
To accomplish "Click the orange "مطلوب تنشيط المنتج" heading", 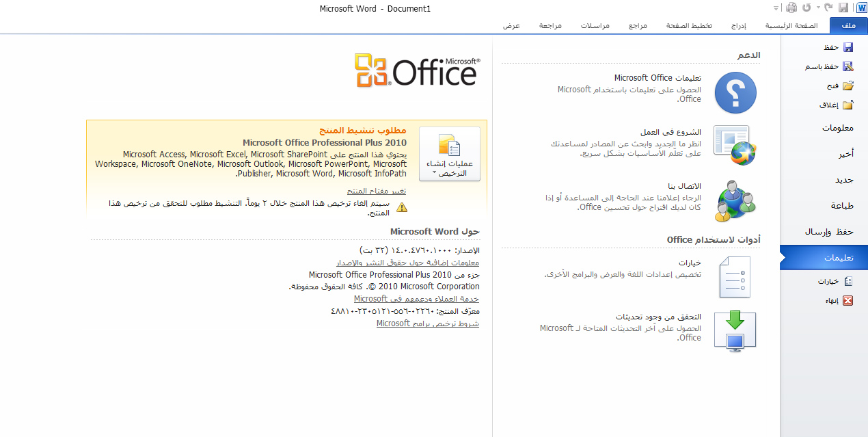I will point(363,131).
